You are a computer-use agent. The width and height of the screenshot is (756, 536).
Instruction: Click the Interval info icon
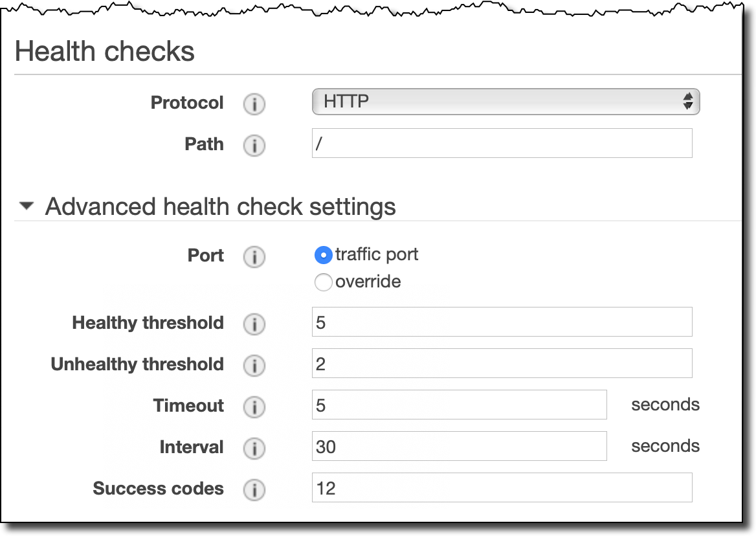coord(254,448)
